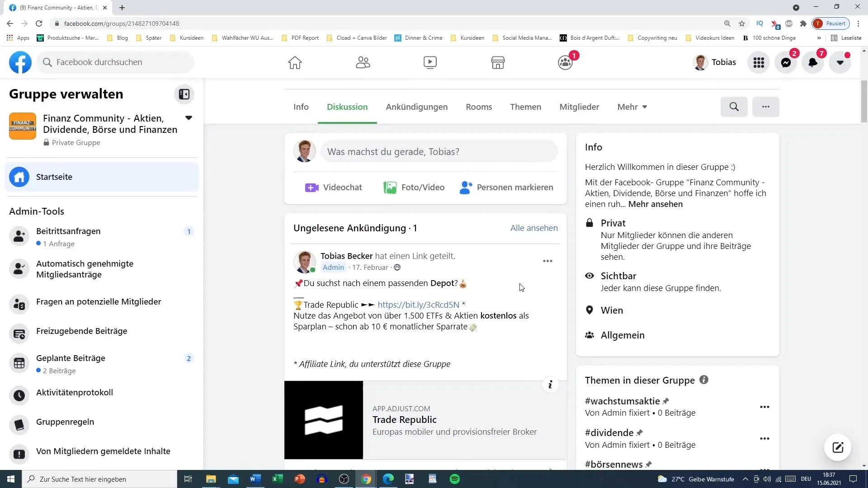Click Personen markieren

(x=506, y=188)
